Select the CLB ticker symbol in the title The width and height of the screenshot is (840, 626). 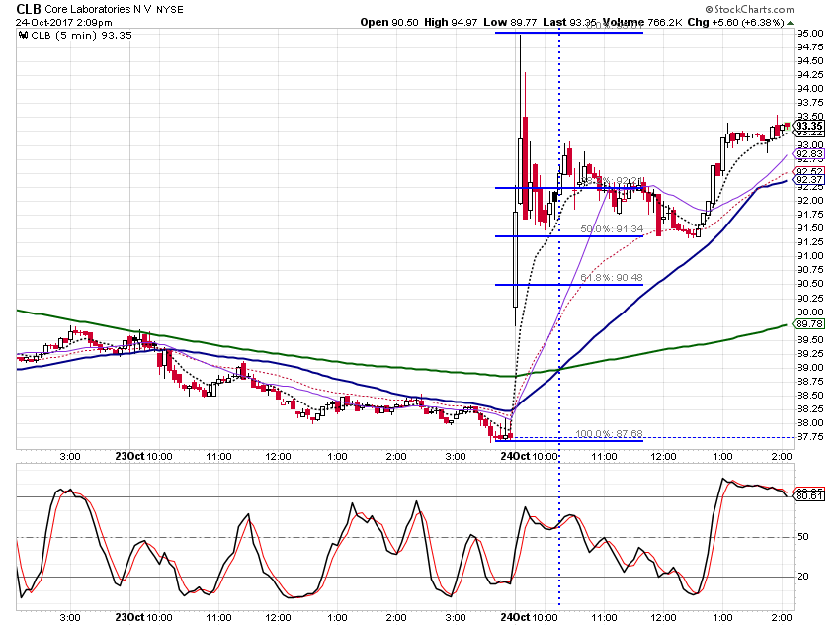tap(28, 9)
